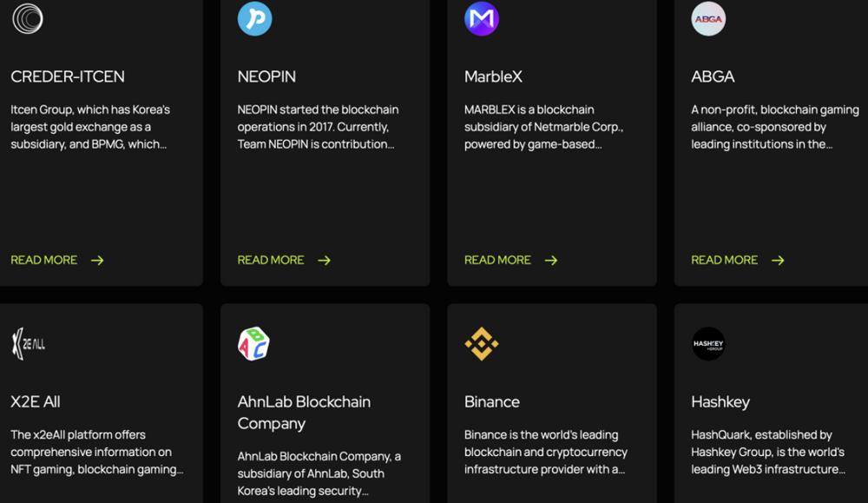Image resolution: width=868 pixels, height=503 pixels.
Task: Click the NEOPIN blue logo icon
Action: coord(254,19)
